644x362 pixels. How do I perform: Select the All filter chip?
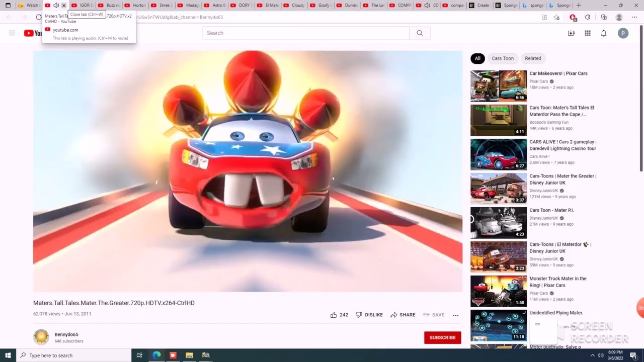pos(477,58)
